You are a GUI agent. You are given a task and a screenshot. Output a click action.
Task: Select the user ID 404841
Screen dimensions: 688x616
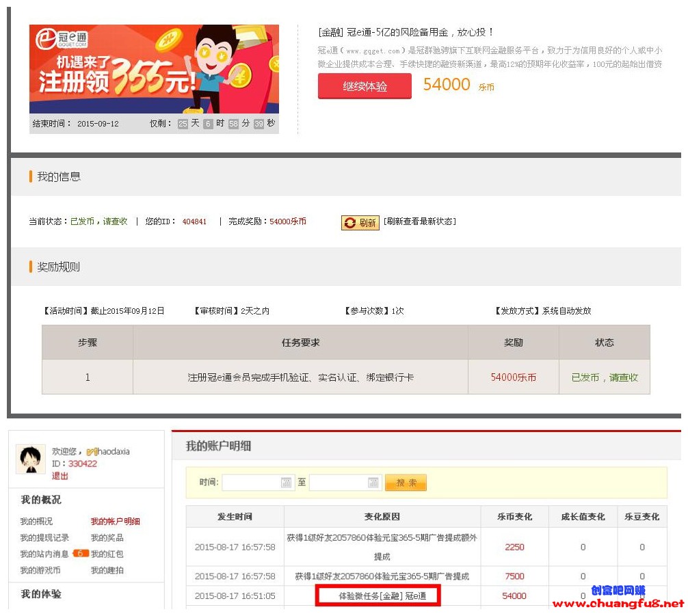[194, 222]
